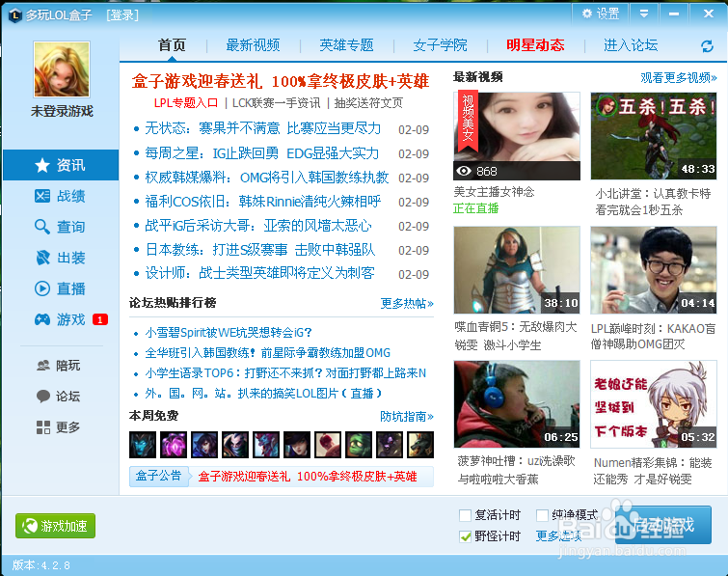
Task: Open news 权威韩媒爆料:OMG将引入韩国教练
Action: click(267, 177)
